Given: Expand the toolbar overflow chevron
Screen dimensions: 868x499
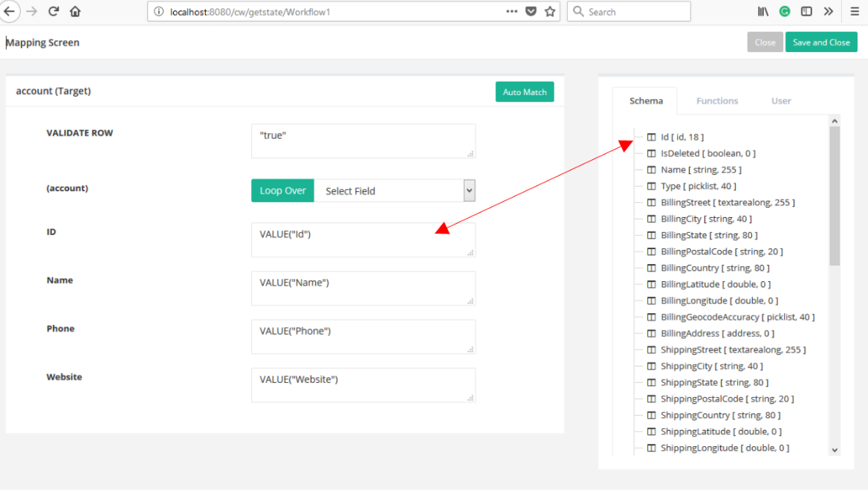Looking at the screenshot, I should click(x=829, y=11).
